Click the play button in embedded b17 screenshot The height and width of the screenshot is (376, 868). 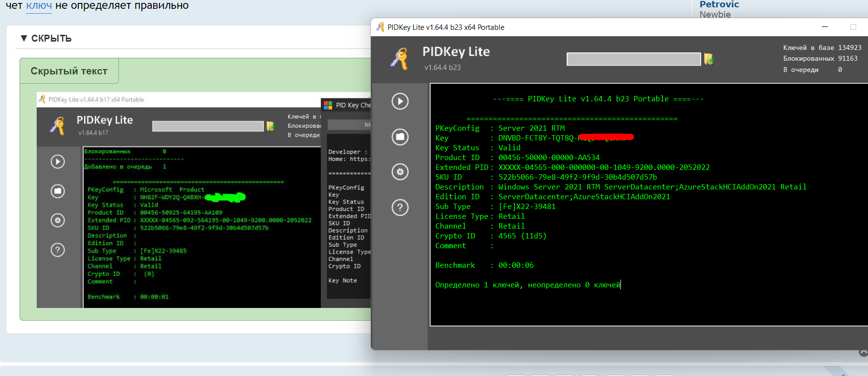click(x=58, y=162)
